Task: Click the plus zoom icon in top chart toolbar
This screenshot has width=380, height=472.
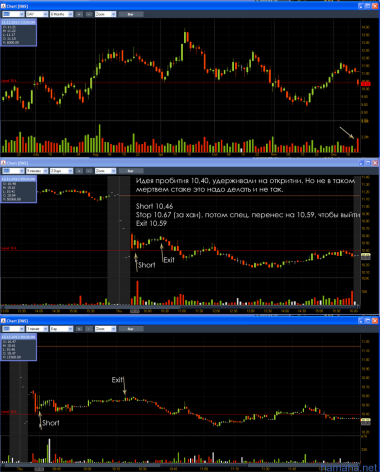Action: pyautogui.click(x=79, y=14)
